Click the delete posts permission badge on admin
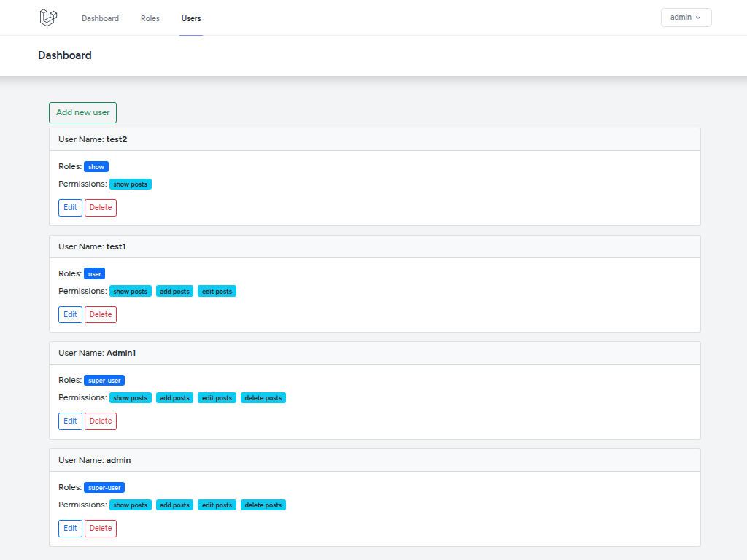Image resolution: width=747 pixels, height=560 pixels. click(263, 505)
